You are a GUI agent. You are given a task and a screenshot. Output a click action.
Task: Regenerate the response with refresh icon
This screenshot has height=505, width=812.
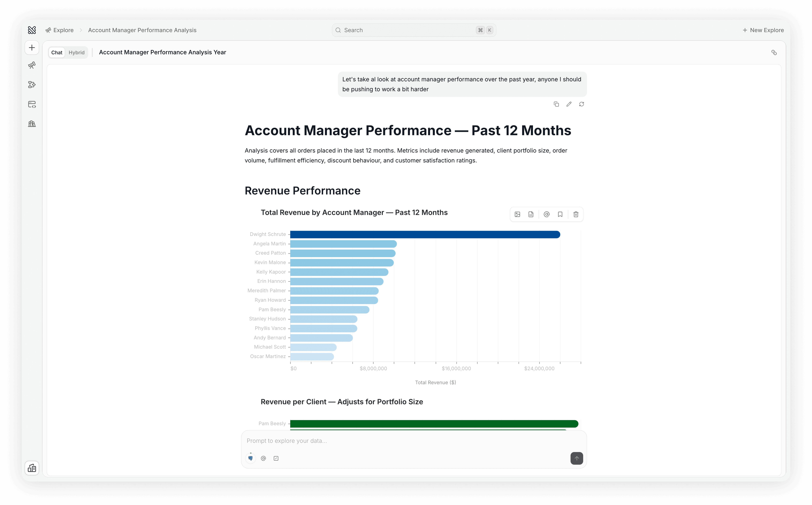(x=582, y=104)
